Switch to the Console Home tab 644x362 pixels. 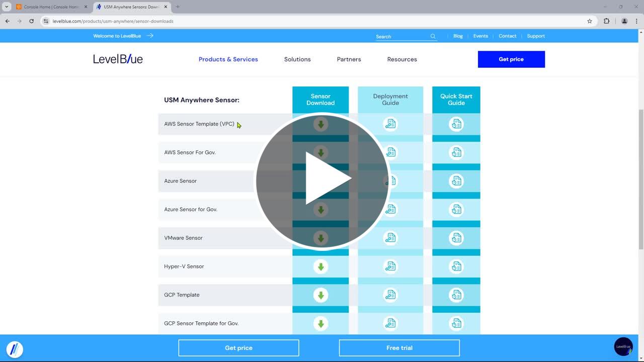click(x=50, y=7)
